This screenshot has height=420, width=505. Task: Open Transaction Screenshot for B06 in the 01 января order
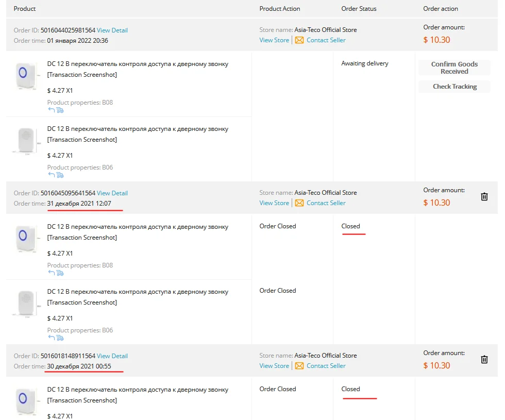tap(82, 140)
